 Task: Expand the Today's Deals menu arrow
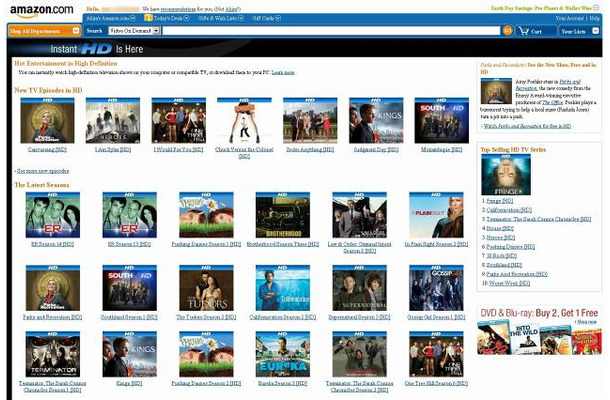(x=187, y=18)
